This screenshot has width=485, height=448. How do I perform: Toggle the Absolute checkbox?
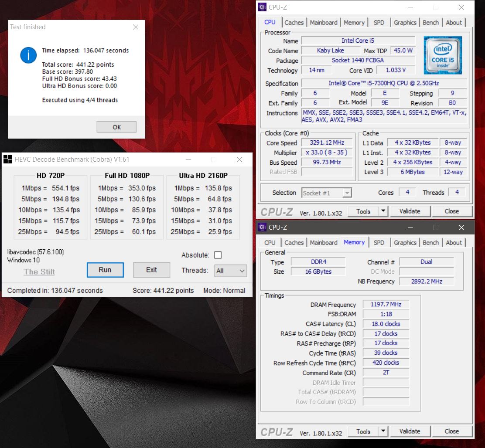(x=218, y=255)
